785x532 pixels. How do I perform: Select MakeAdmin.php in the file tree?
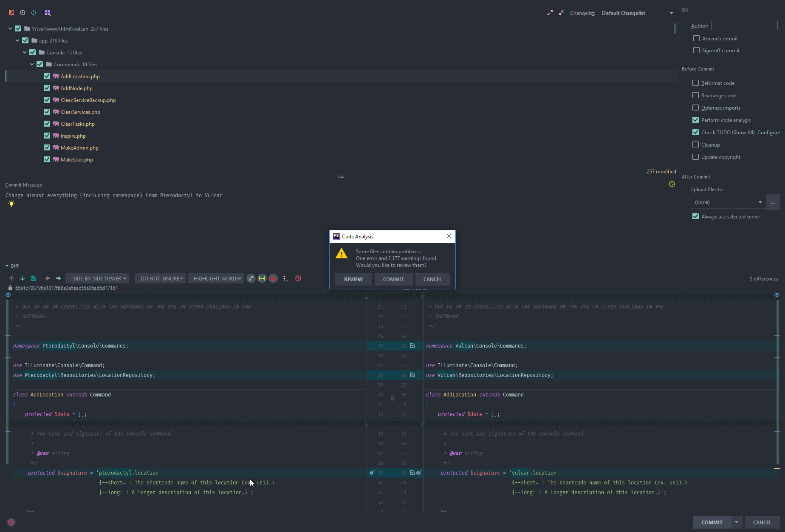point(79,147)
